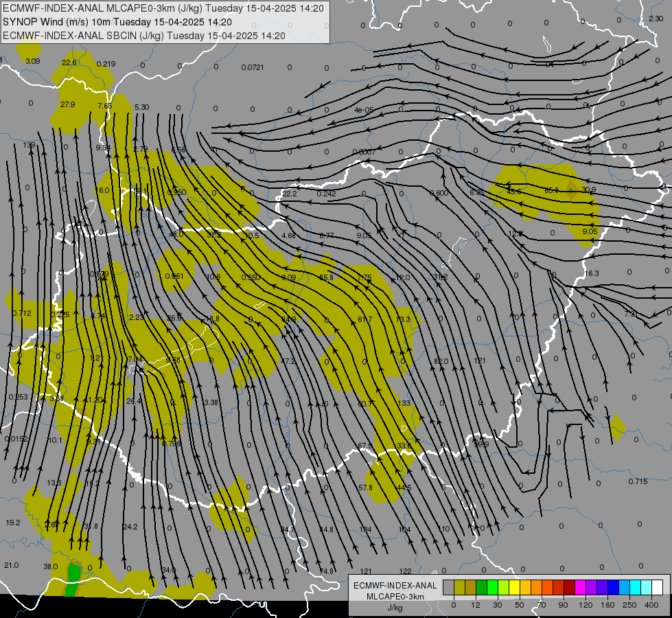
Task: Click the ECMWF-INDEX-ANAL legend title
Action: point(395,586)
